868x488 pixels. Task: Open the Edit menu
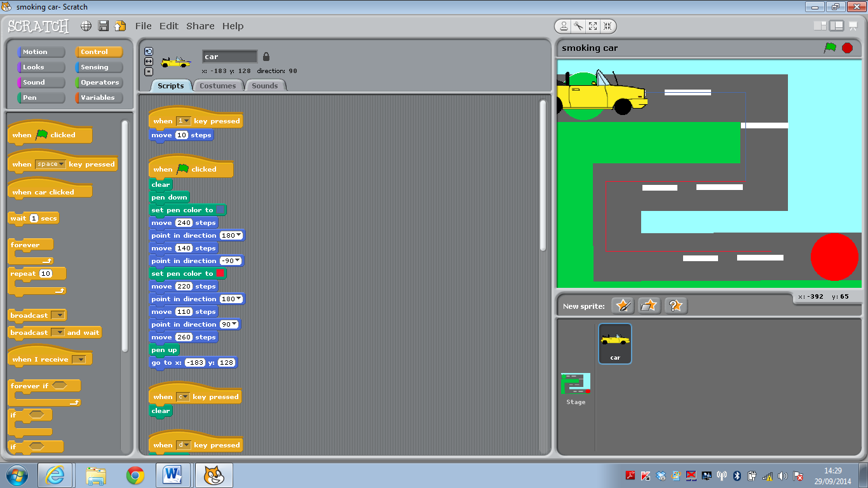click(x=169, y=26)
